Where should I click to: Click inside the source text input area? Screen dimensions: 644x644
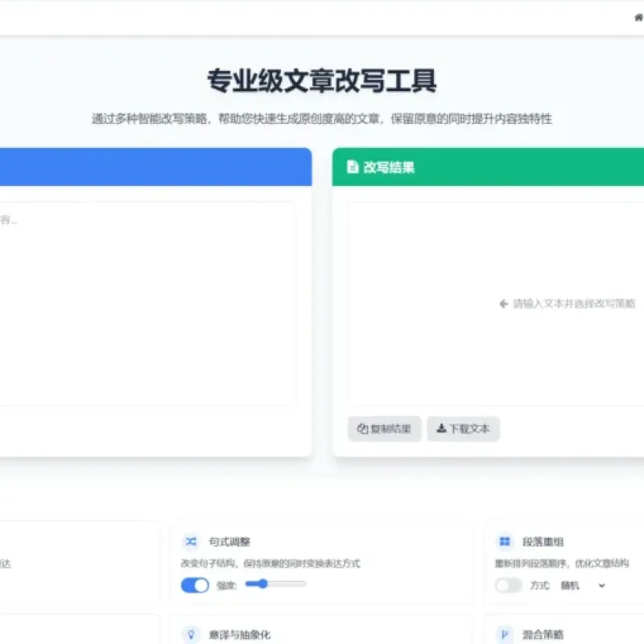coord(147,303)
